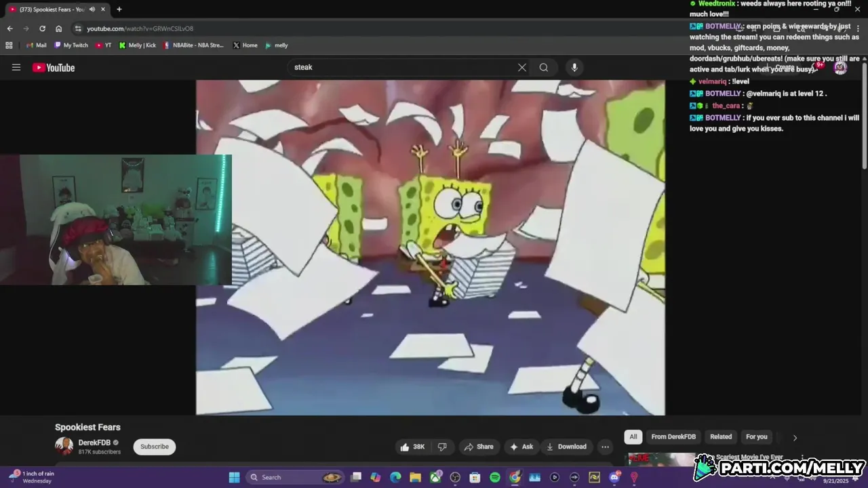Viewport: 868px width, 488px height.
Task: Select the Related filter chip
Action: tap(721, 436)
